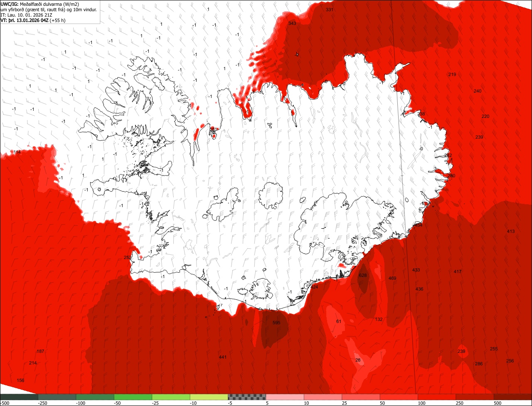This screenshot has height=406, width=532.
Task: Select the -25 to -10 light green legend swatch
Action: click(x=171, y=397)
